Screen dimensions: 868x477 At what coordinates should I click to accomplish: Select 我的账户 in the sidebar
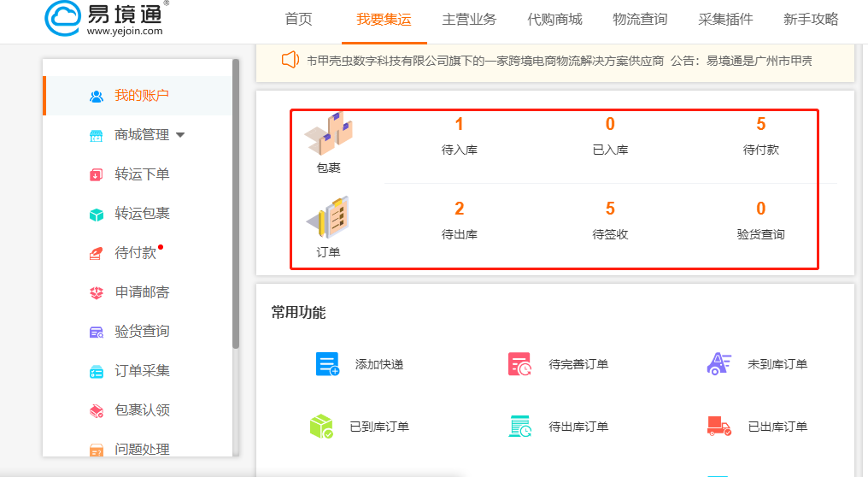pyautogui.click(x=142, y=95)
